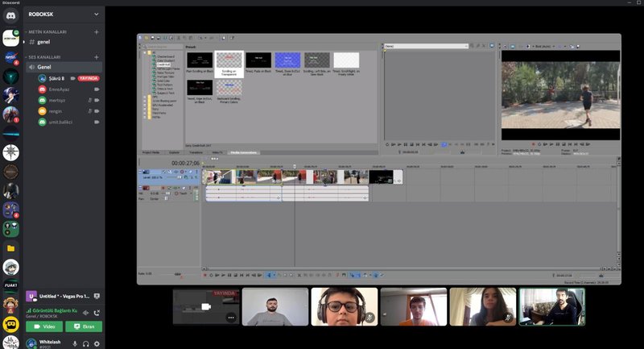Add a channel under Metin Kanalları
The width and height of the screenshot is (644, 349).
click(x=97, y=31)
